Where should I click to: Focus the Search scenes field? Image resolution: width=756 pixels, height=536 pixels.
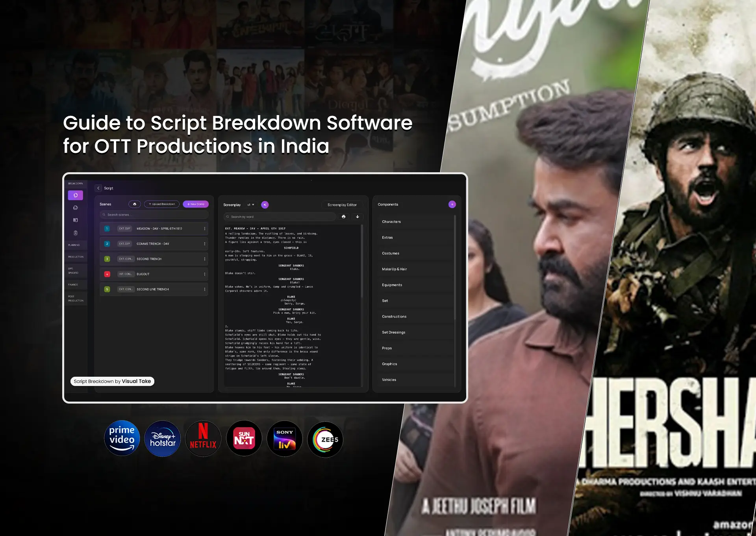click(x=154, y=215)
